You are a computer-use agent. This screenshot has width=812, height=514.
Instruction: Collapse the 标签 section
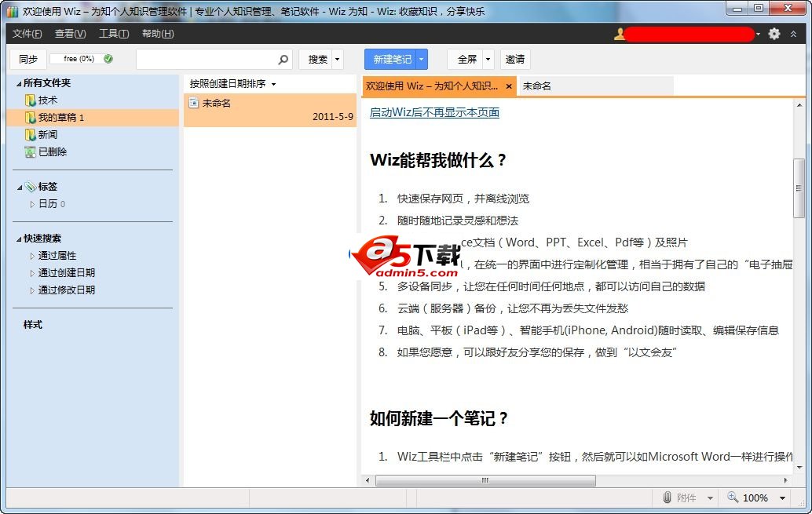pos(19,188)
